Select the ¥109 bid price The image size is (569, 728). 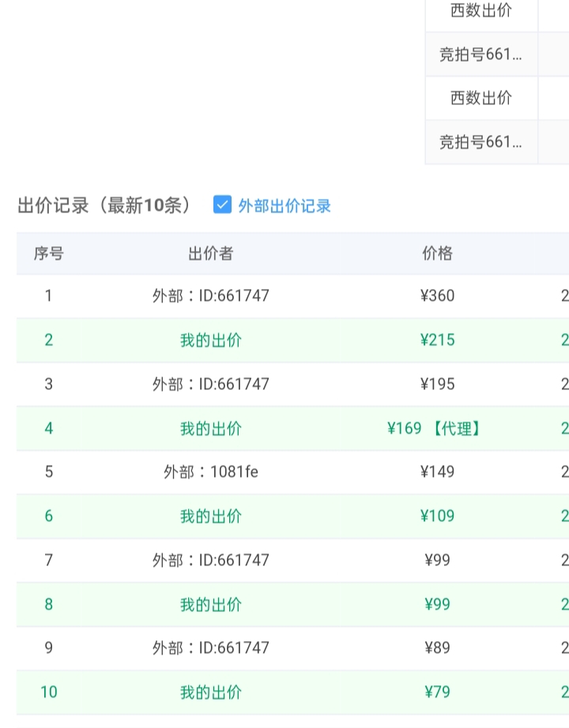click(x=437, y=516)
